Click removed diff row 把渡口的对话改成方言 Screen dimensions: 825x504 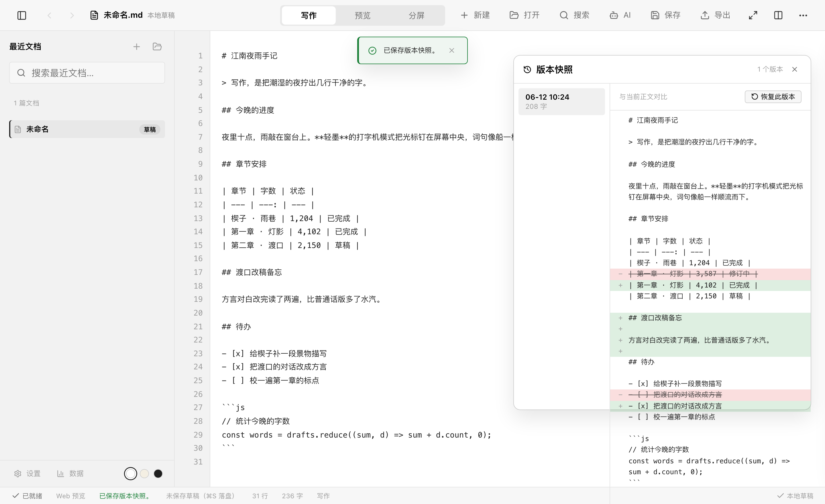[x=710, y=395]
